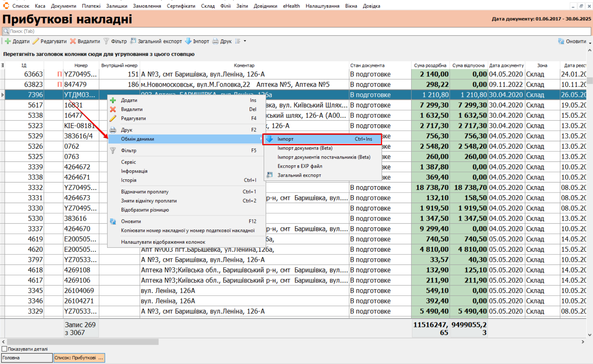Click the printer Друк toolbar icon
The image size is (593, 364).
pos(216,41)
